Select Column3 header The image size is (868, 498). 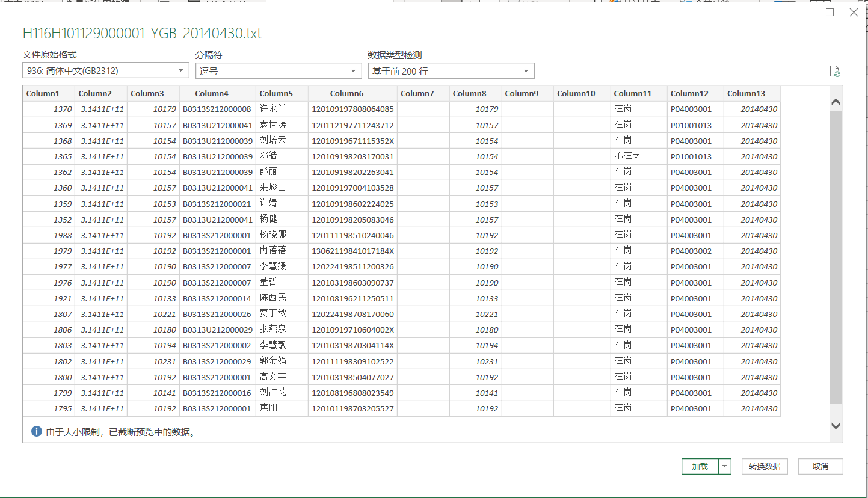click(x=153, y=93)
